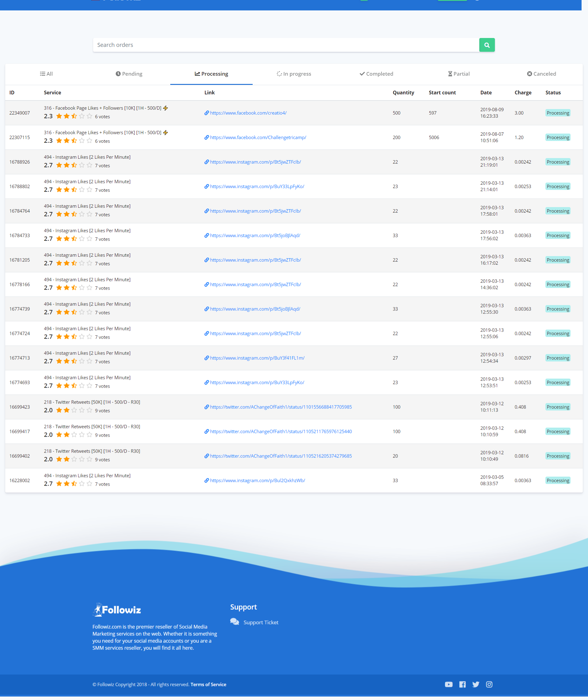The image size is (588, 700).
Task: Click the chain link icon for order 16774693
Action: pos(207,383)
